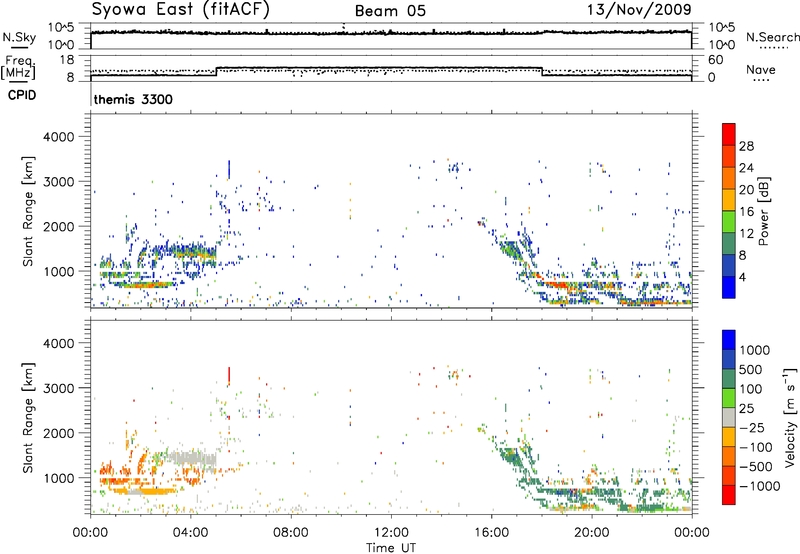Click the "4000" tick in the power panel
Viewport: 800px width, 554px height.
click(x=58, y=137)
